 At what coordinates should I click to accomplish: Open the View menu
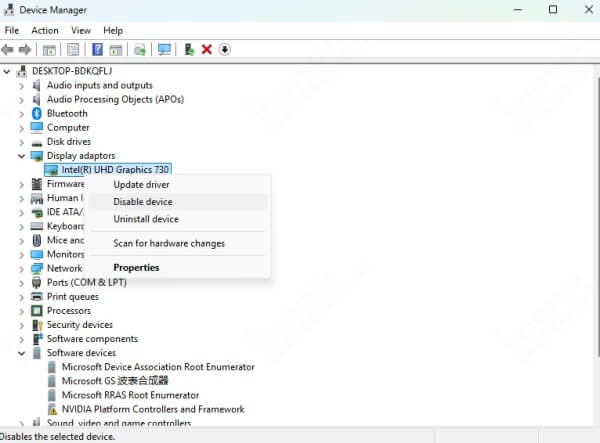[x=81, y=31]
